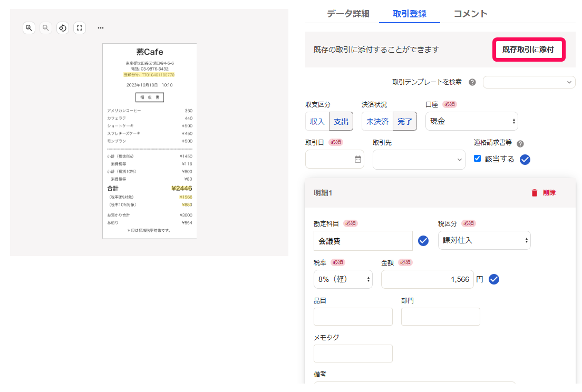Viewport: 582px width, 392px height.
Task: Click the 既存取引に添付 button
Action: 529,50
